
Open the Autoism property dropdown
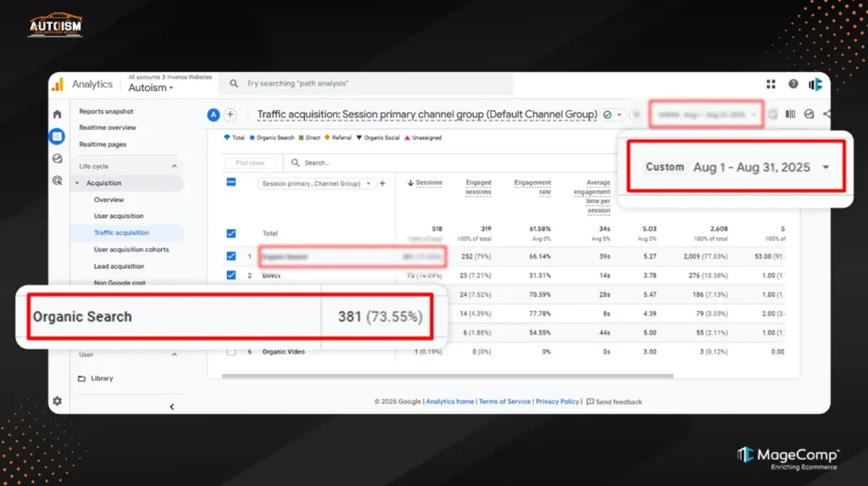[151, 87]
